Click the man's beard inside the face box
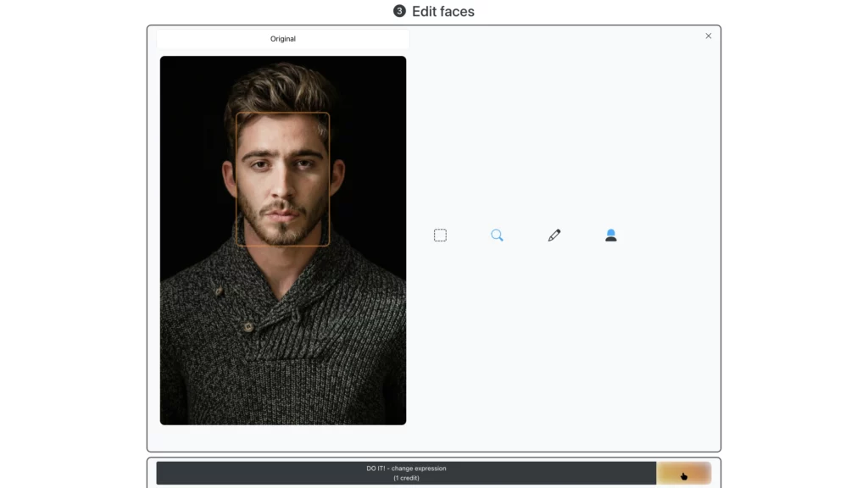The height and width of the screenshot is (488, 868). coord(282,229)
